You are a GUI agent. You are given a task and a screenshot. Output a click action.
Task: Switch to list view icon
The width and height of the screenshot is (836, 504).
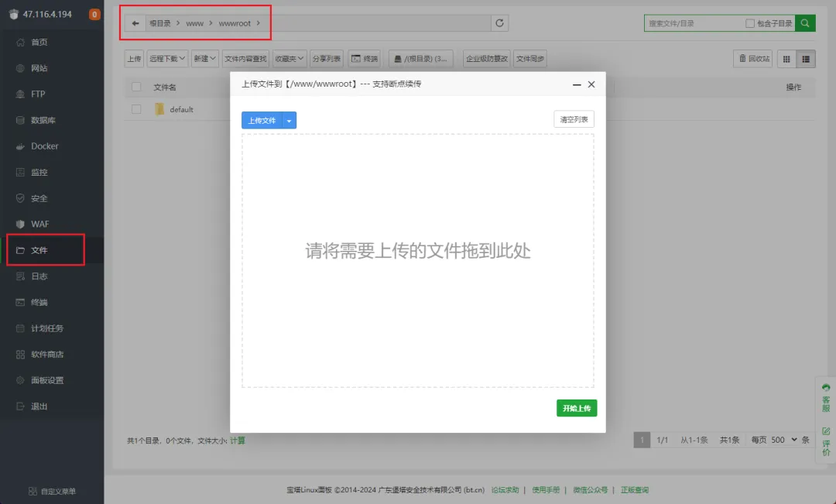tap(807, 58)
